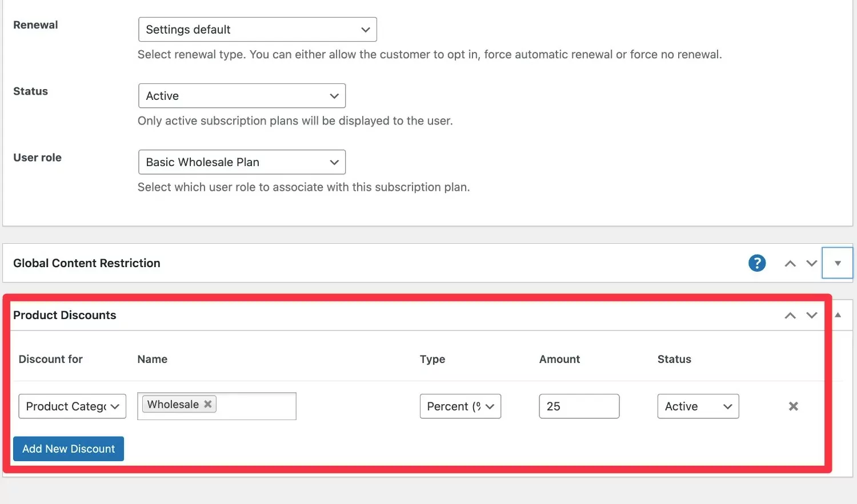The image size is (857, 504).
Task: Remove the Wholesale tag from Name
Action: pyautogui.click(x=208, y=404)
